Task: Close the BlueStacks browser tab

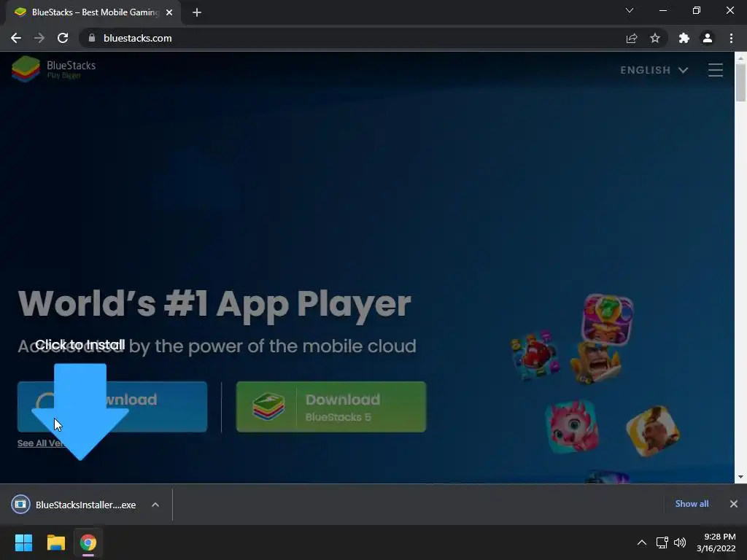Action: click(x=169, y=12)
